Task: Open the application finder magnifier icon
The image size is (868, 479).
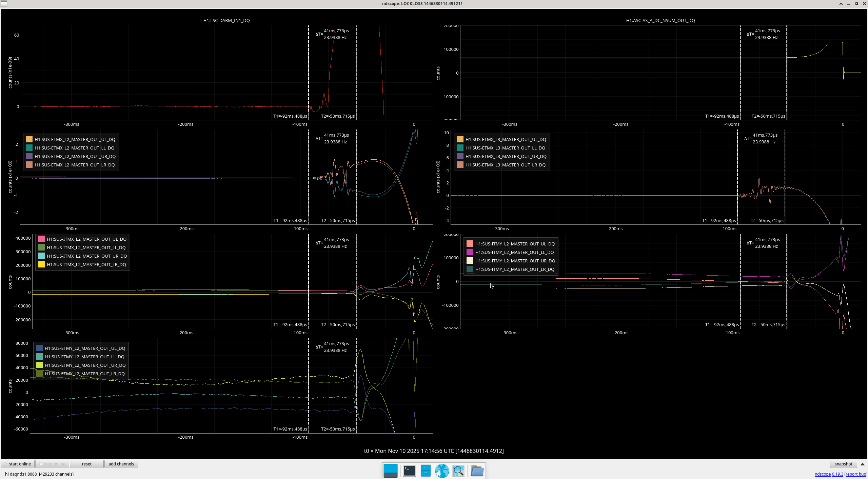Action: click(458, 471)
